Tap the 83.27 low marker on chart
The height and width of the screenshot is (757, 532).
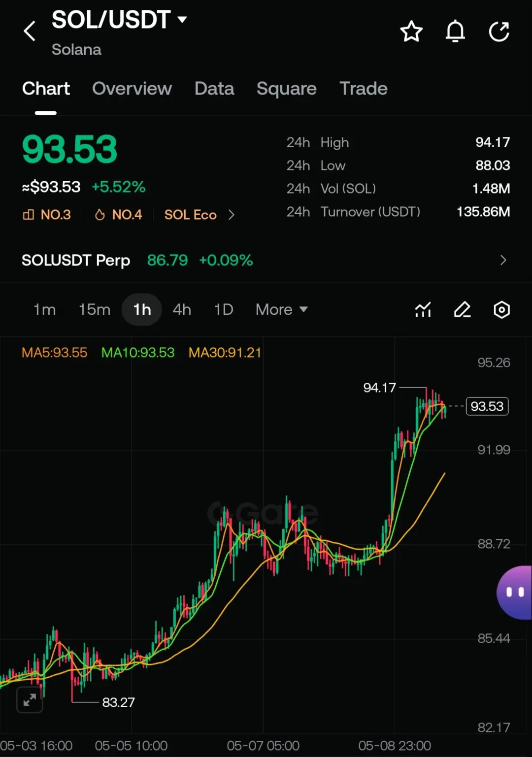[x=118, y=702]
